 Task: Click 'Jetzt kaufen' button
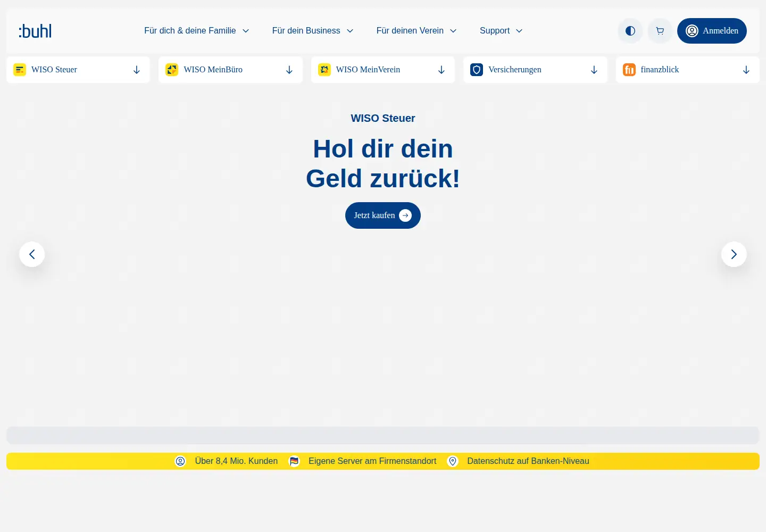pos(383,215)
